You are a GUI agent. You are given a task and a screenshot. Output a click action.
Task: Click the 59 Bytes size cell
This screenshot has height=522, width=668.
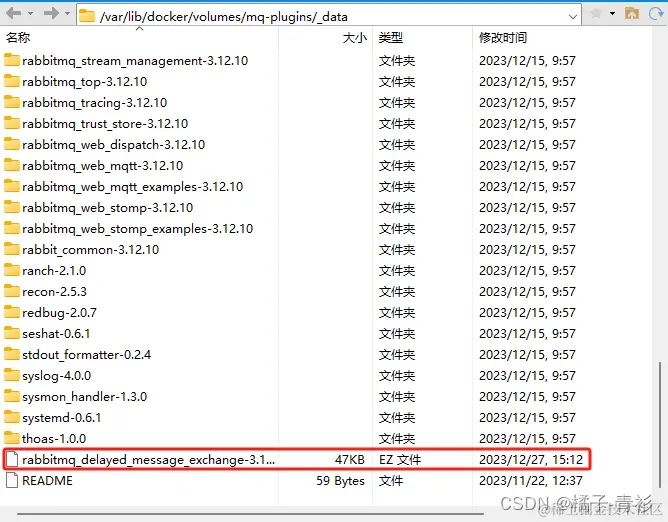pyautogui.click(x=340, y=481)
